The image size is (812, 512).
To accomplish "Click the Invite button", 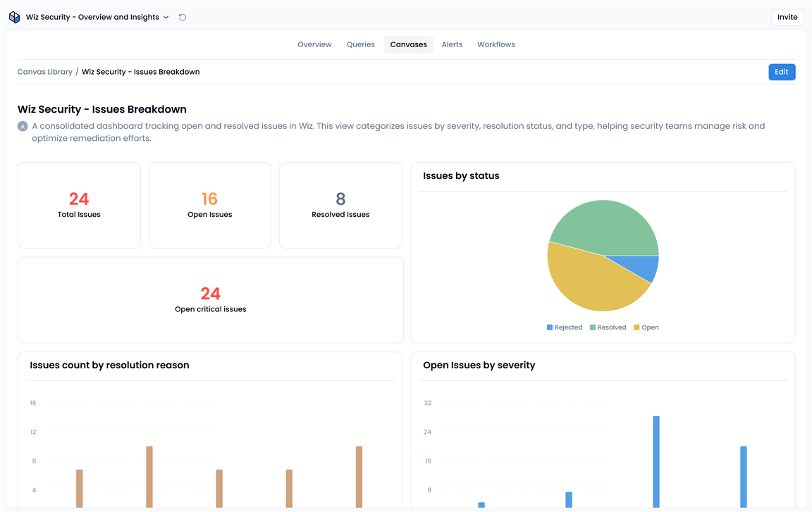I will [x=787, y=17].
